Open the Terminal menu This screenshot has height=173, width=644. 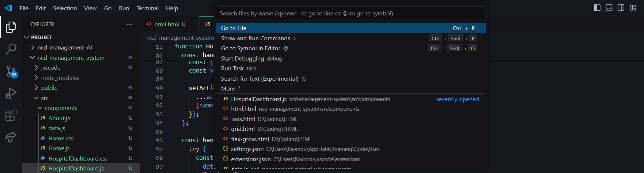click(x=147, y=8)
